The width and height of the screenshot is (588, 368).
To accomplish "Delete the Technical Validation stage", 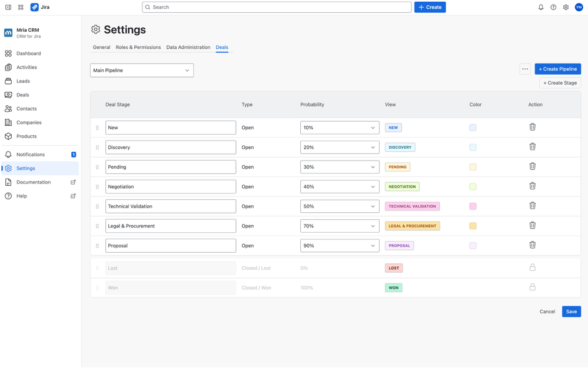I will coord(532,206).
